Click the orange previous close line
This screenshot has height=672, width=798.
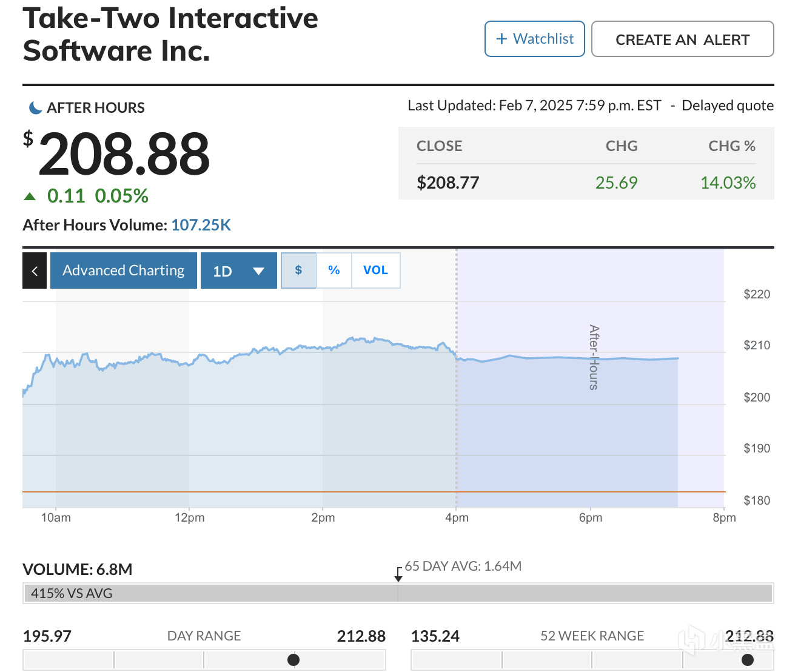point(243,492)
